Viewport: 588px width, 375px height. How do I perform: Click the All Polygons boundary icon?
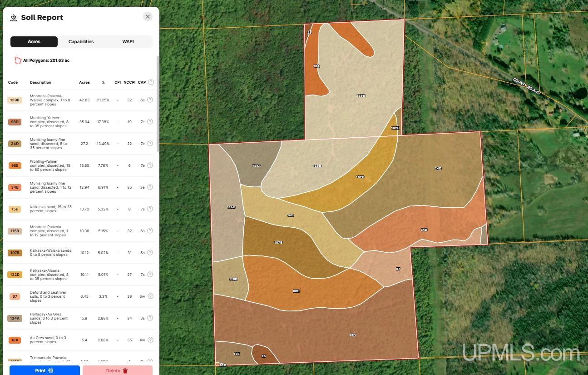(18, 60)
